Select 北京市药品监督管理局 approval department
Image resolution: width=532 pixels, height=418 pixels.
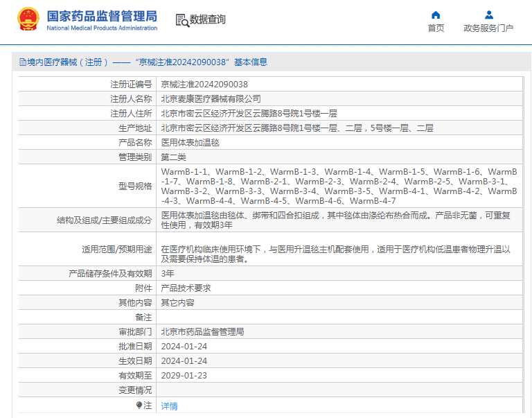[x=202, y=332]
